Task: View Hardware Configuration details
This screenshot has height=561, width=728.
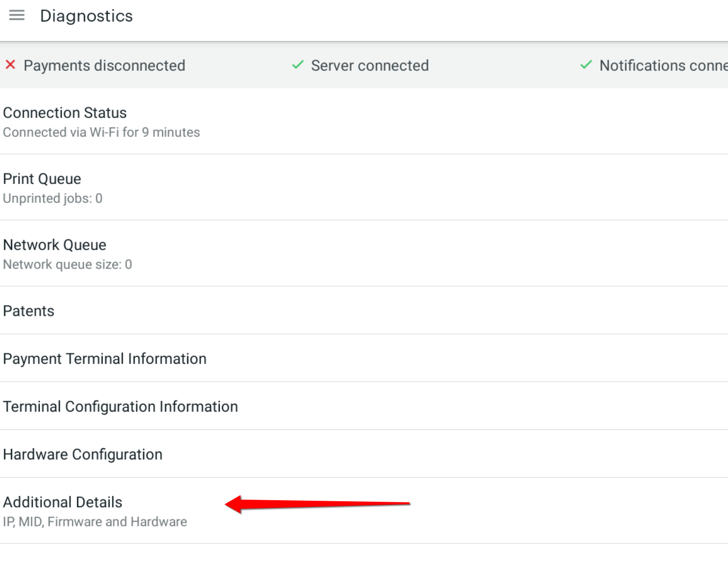Action: point(82,454)
